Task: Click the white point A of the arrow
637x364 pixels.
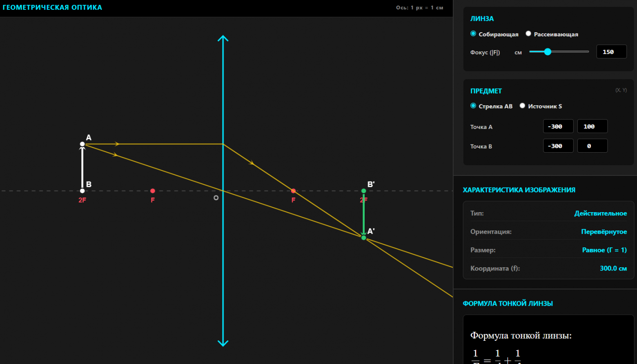Action: coord(82,144)
